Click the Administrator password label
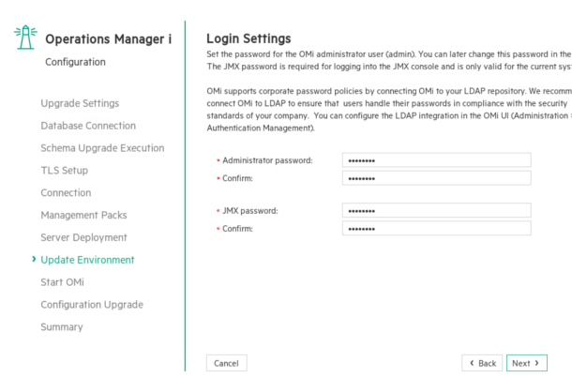572x392 pixels. pyautogui.click(x=267, y=160)
